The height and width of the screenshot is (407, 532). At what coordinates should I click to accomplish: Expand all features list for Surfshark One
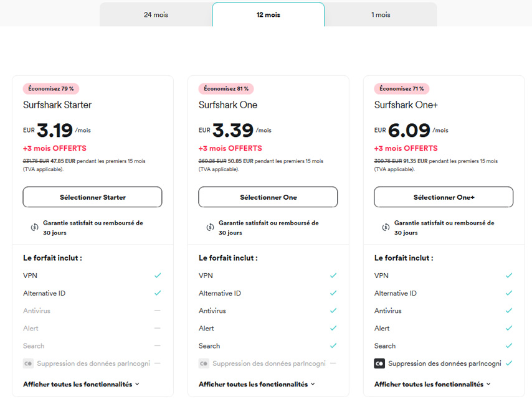257,385
